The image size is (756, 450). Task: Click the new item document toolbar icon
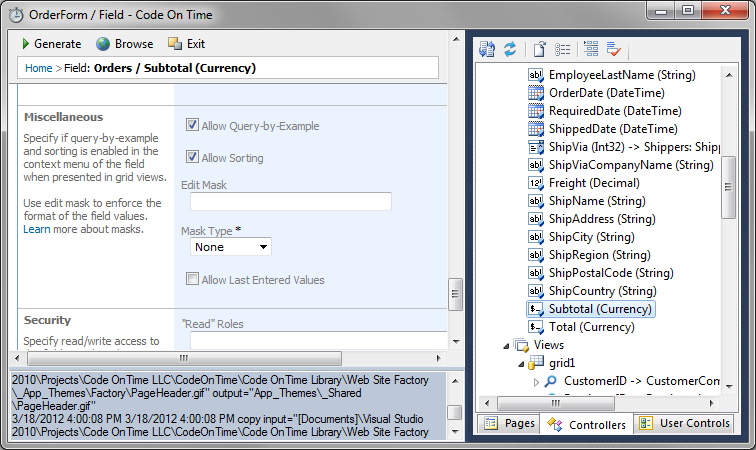point(539,49)
